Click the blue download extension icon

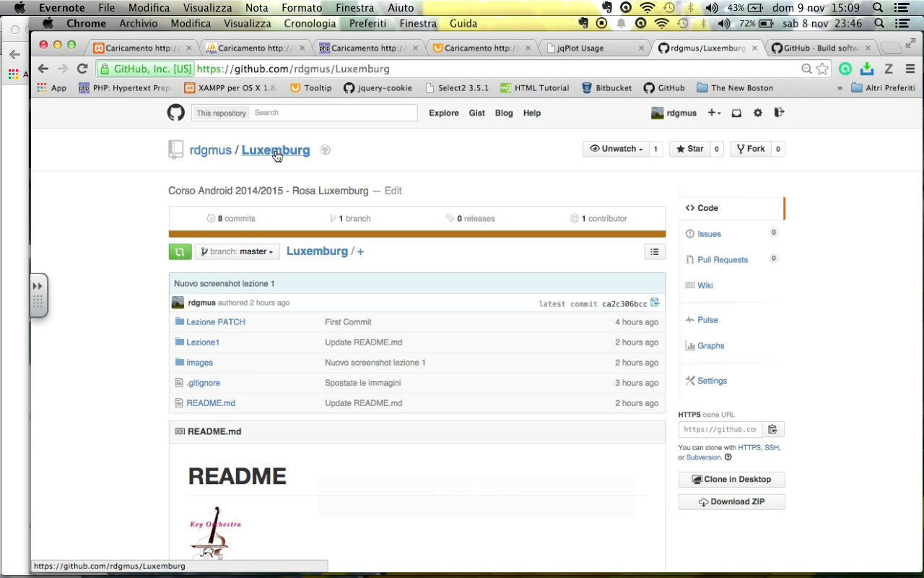[x=867, y=69]
